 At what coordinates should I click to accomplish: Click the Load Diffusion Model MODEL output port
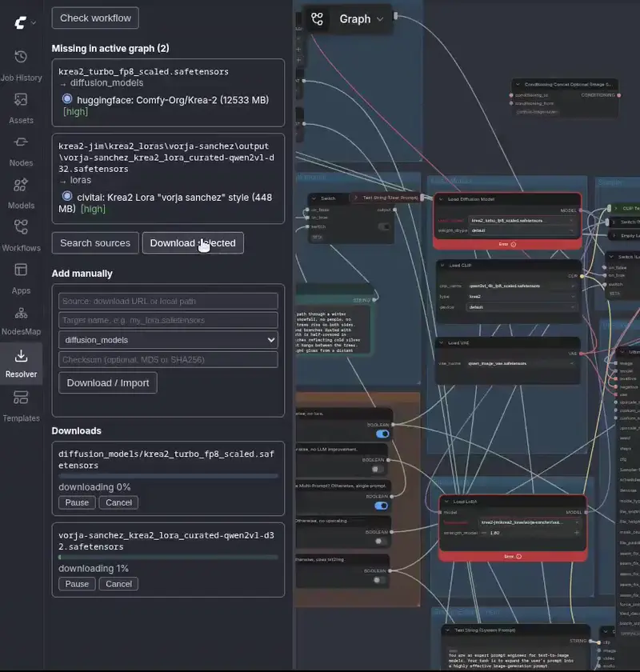click(581, 210)
